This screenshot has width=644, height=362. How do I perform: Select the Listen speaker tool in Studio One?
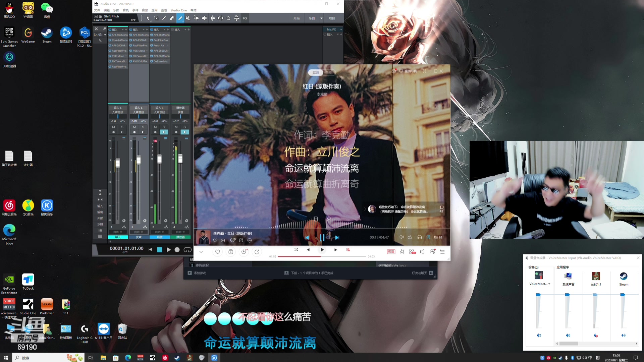(204, 18)
